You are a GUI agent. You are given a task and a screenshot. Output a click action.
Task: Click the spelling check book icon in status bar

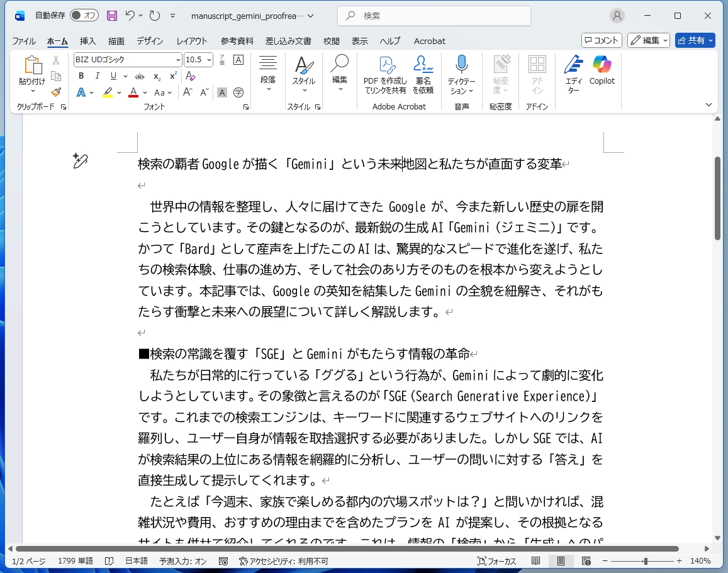coord(109,561)
